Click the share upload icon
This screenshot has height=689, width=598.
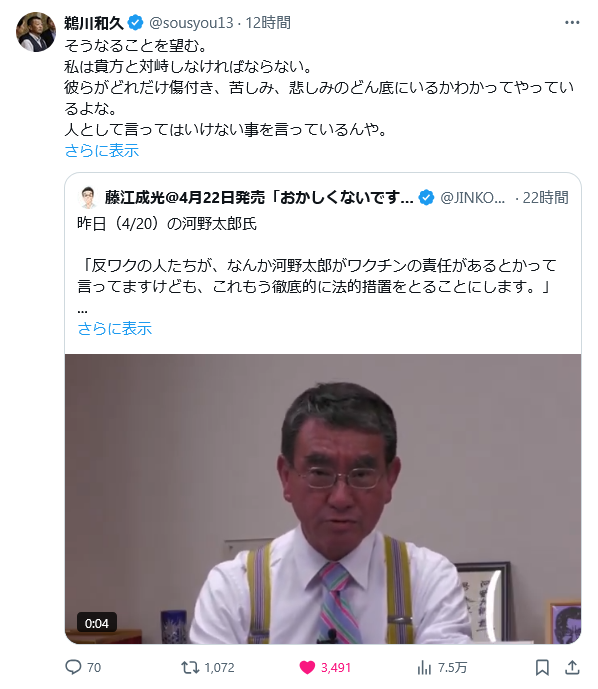(572, 667)
